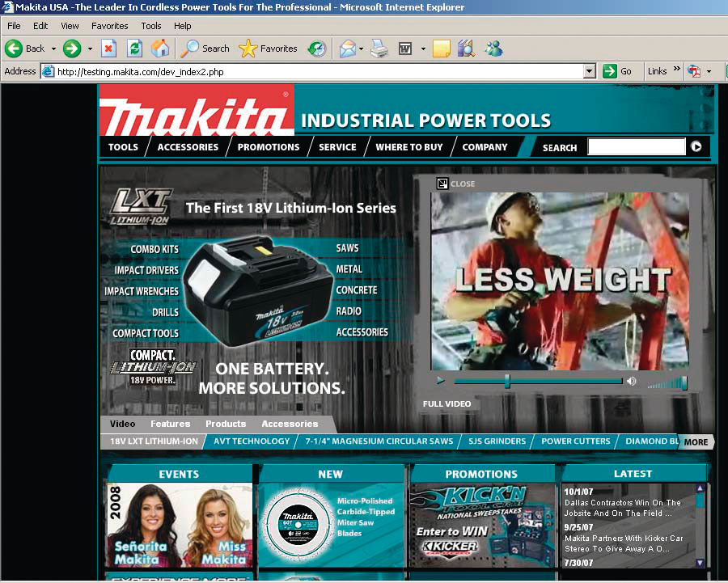Open the History toolbar icon
The width and height of the screenshot is (728, 583).
[317, 49]
